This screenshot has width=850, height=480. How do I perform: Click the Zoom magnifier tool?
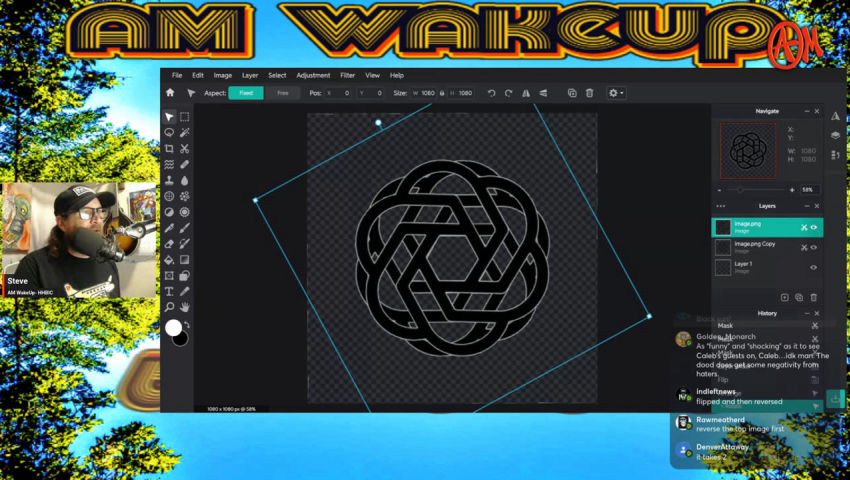[169, 307]
